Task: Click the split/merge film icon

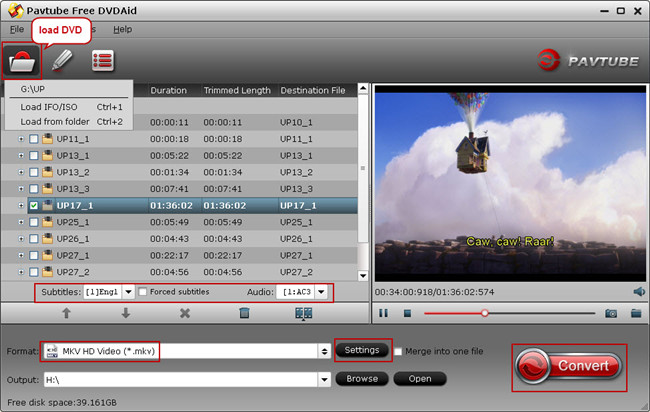Action: point(303,313)
